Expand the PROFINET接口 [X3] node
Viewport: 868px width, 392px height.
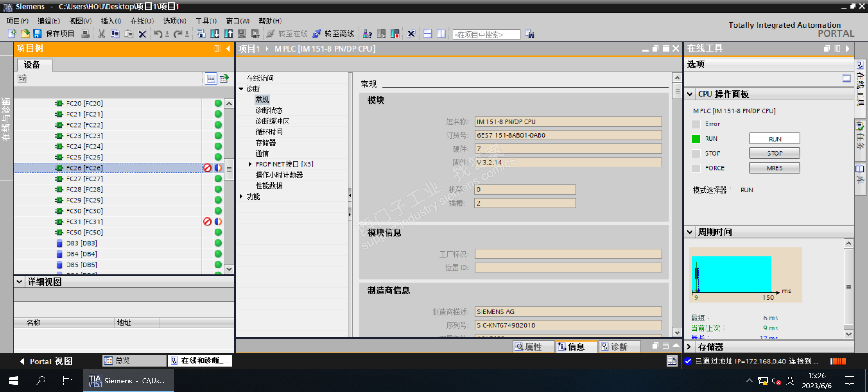pos(250,164)
